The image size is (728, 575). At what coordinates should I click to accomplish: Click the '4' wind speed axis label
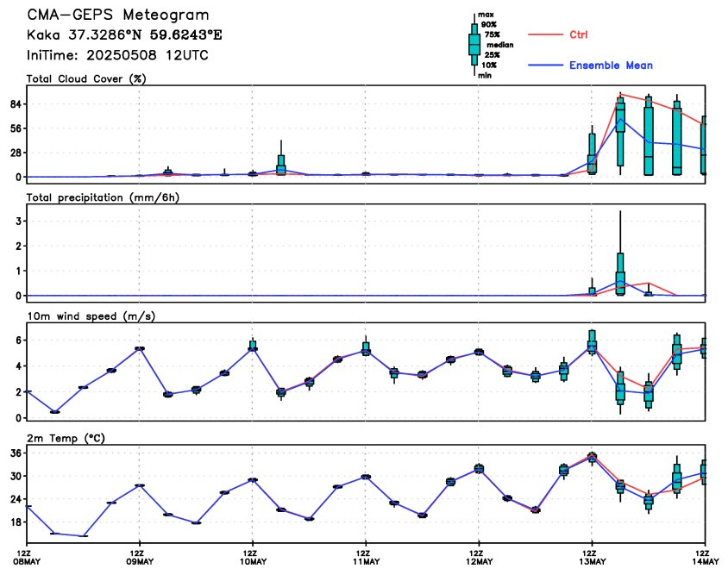19,366
